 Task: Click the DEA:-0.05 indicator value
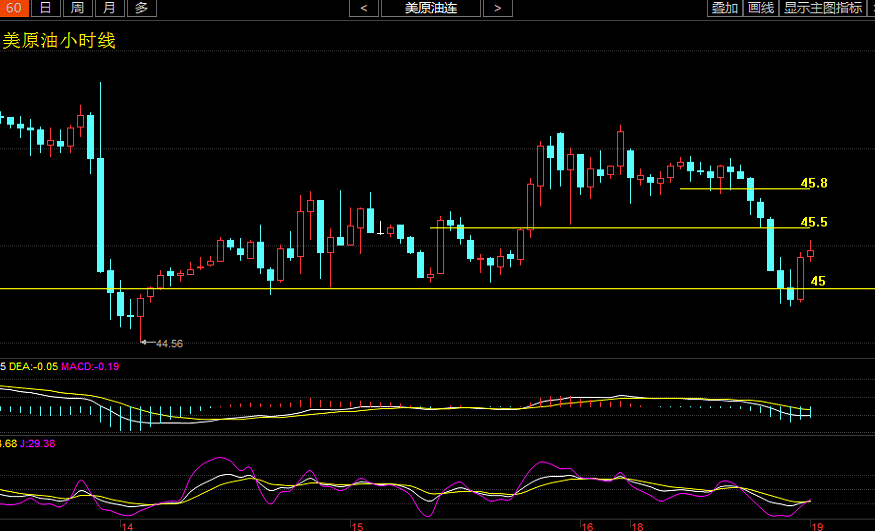(33, 366)
